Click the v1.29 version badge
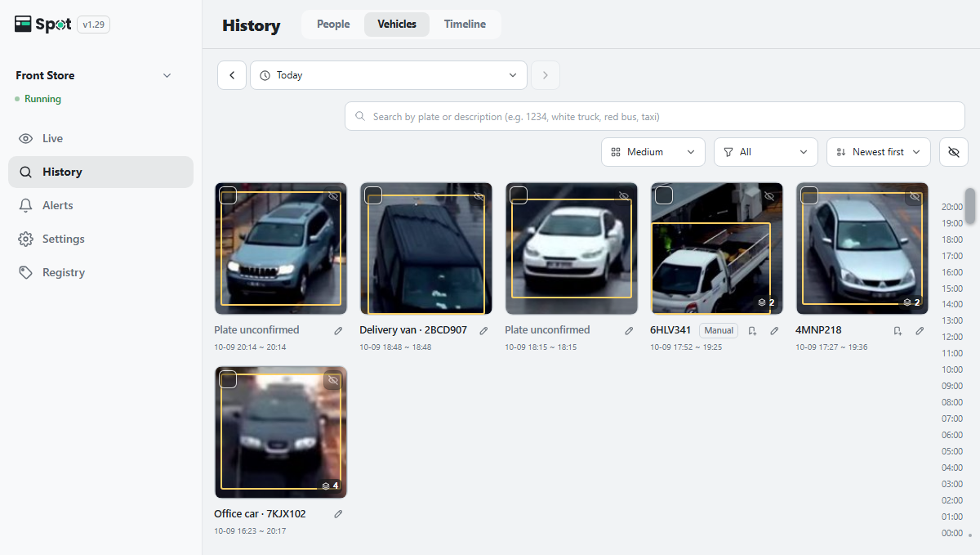 [x=94, y=25]
